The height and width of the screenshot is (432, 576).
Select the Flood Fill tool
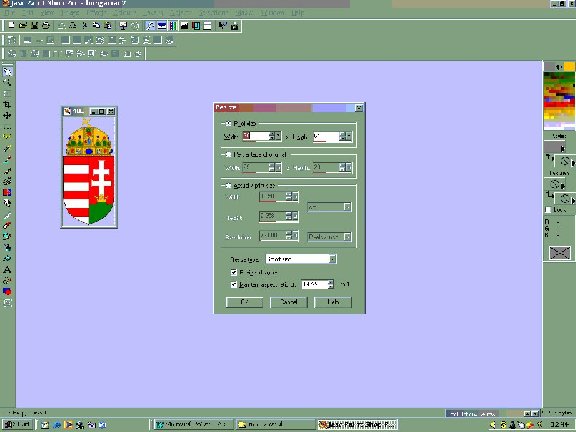coord(7,258)
